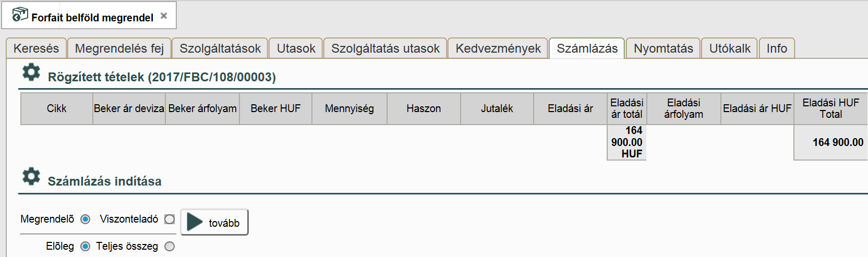Choose the Teljes összeg radio button
The width and height of the screenshot is (868, 257).
170,247
